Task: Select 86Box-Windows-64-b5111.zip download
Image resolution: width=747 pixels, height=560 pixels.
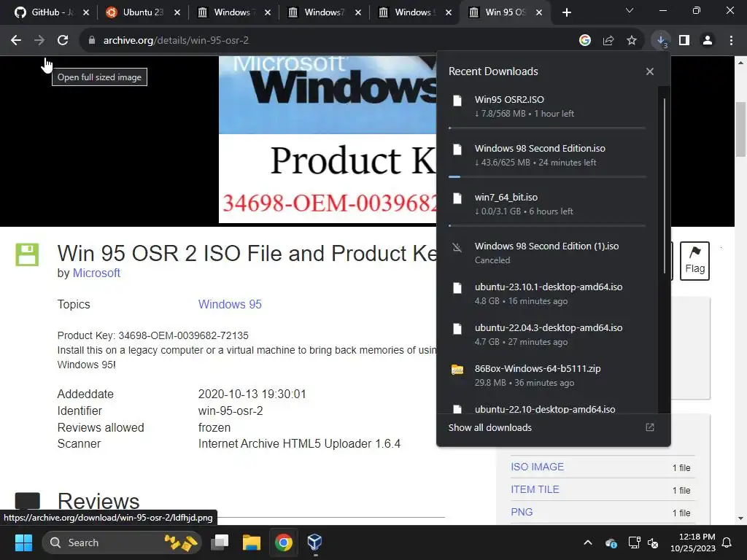Action: [547, 376]
